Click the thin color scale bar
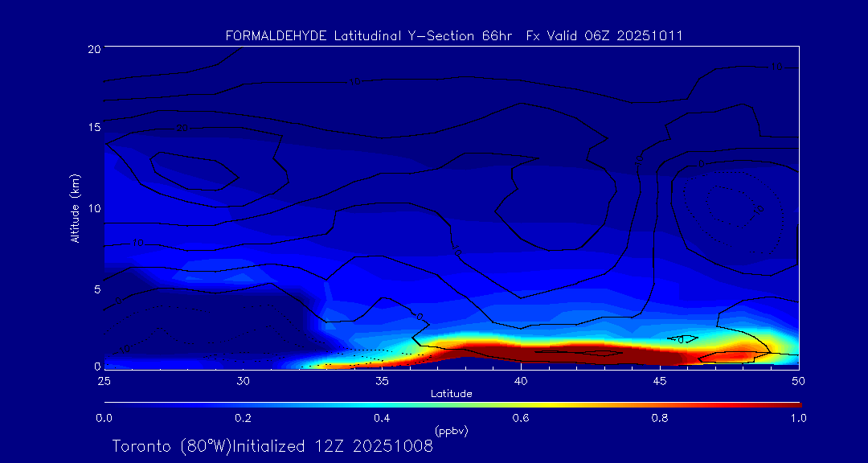This screenshot has height=463, width=868. pos(452,405)
